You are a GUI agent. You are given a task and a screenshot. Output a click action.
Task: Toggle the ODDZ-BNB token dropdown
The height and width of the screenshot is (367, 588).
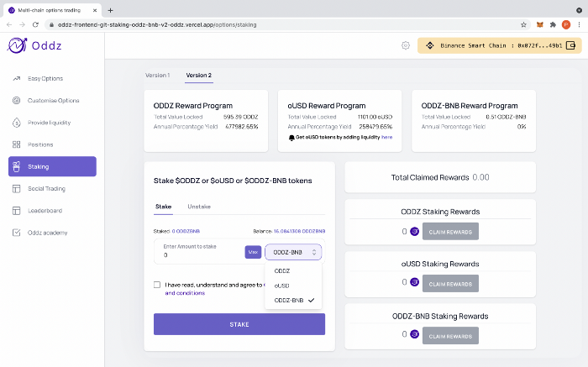pyautogui.click(x=293, y=252)
